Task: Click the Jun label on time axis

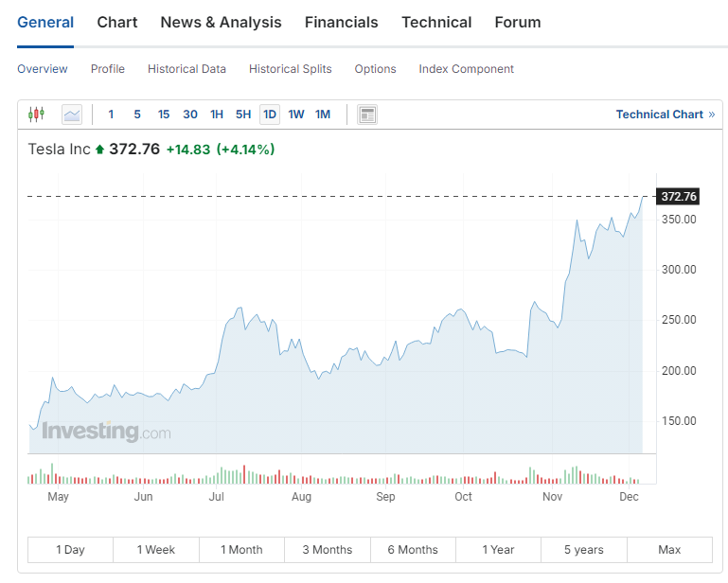Action: tap(143, 497)
